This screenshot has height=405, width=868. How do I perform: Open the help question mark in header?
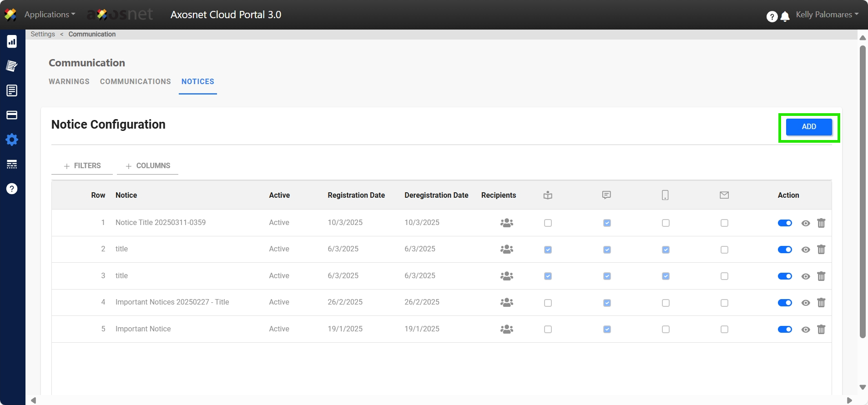click(772, 17)
